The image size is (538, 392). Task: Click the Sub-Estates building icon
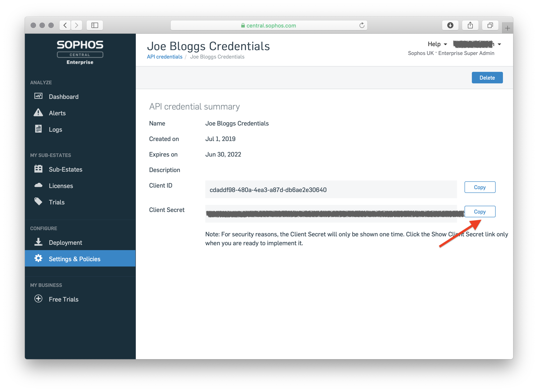click(38, 169)
